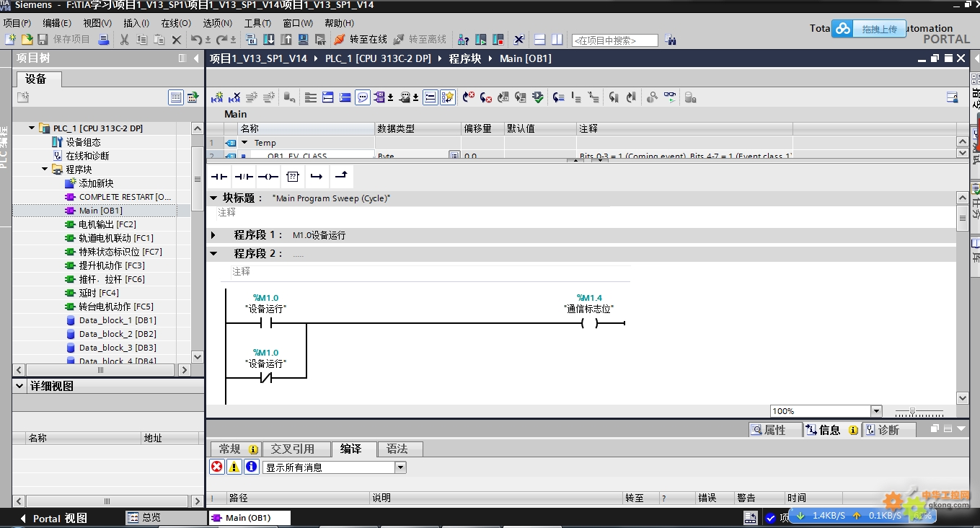Click the compile icon in the main toolbar

[251, 39]
